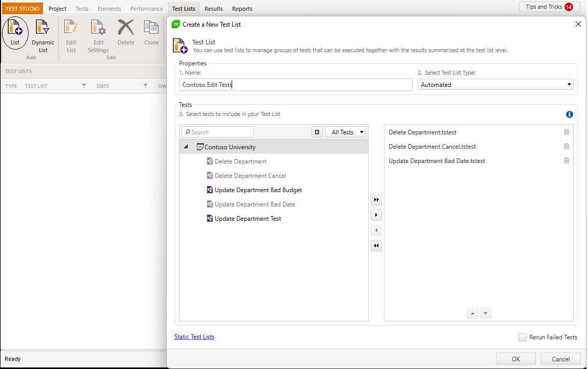The height and width of the screenshot is (369, 588).
Task: Open the All Tests filter dropdown
Action: 345,132
